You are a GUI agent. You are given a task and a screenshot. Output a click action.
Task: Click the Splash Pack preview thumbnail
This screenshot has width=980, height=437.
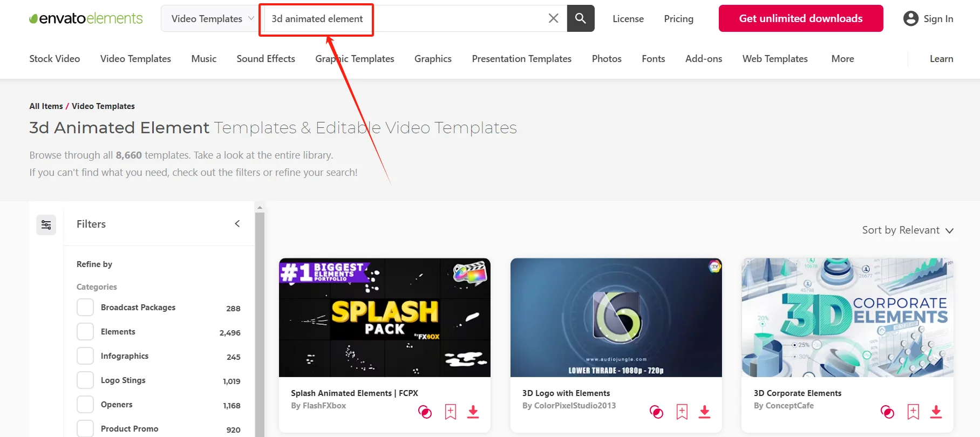(x=385, y=318)
